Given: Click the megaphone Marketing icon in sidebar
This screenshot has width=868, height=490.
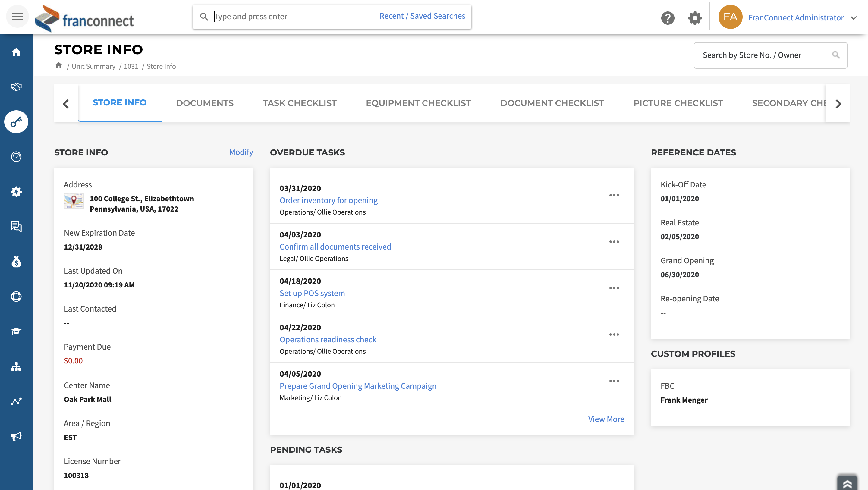Looking at the screenshot, I should point(16,436).
